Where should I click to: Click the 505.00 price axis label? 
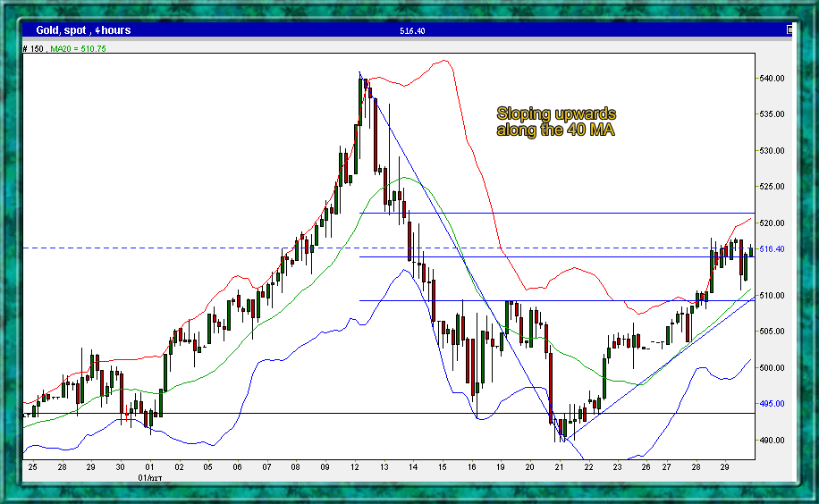[773, 332]
